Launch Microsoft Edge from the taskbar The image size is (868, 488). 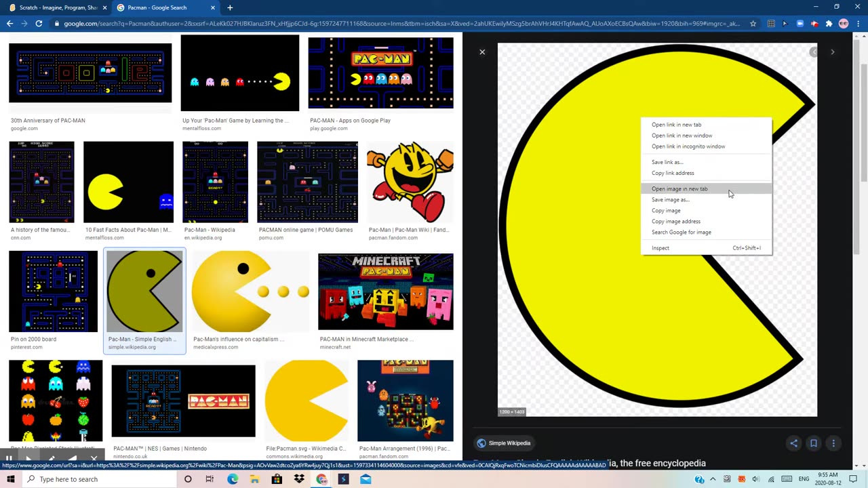coord(233,479)
